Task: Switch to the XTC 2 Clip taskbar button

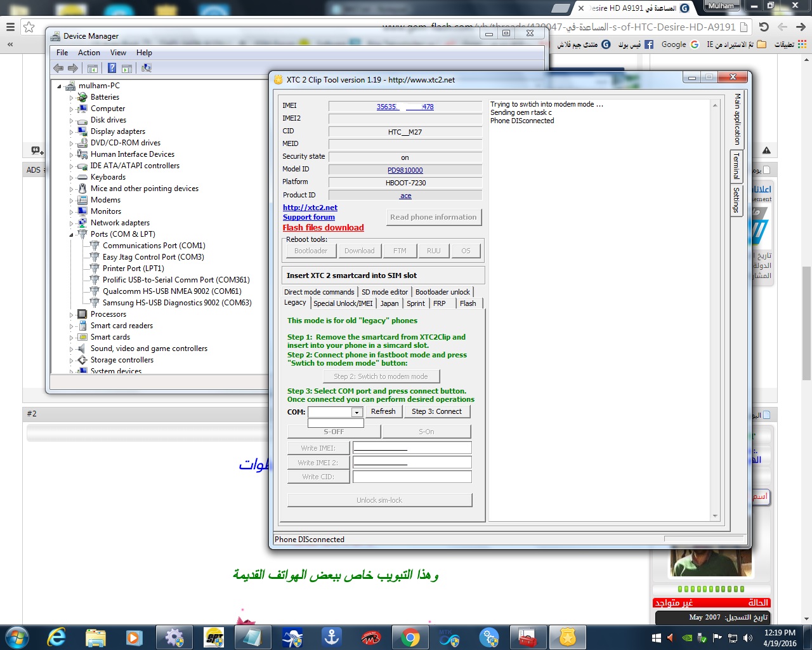Action: click(567, 637)
